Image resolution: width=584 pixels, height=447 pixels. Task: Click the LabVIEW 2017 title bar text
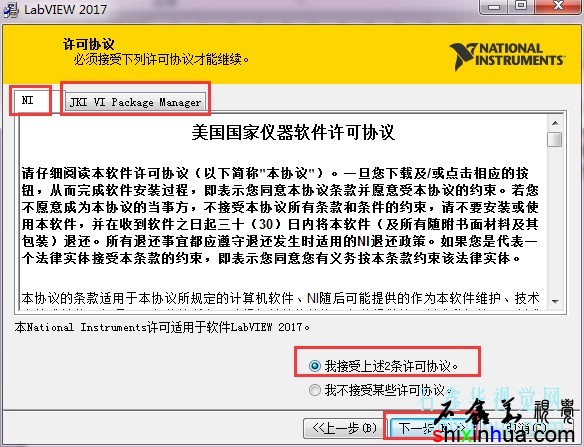pyautogui.click(x=65, y=9)
